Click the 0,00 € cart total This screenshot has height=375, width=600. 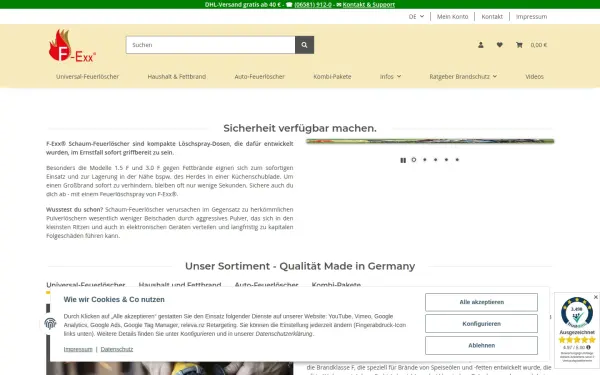click(x=538, y=45)
